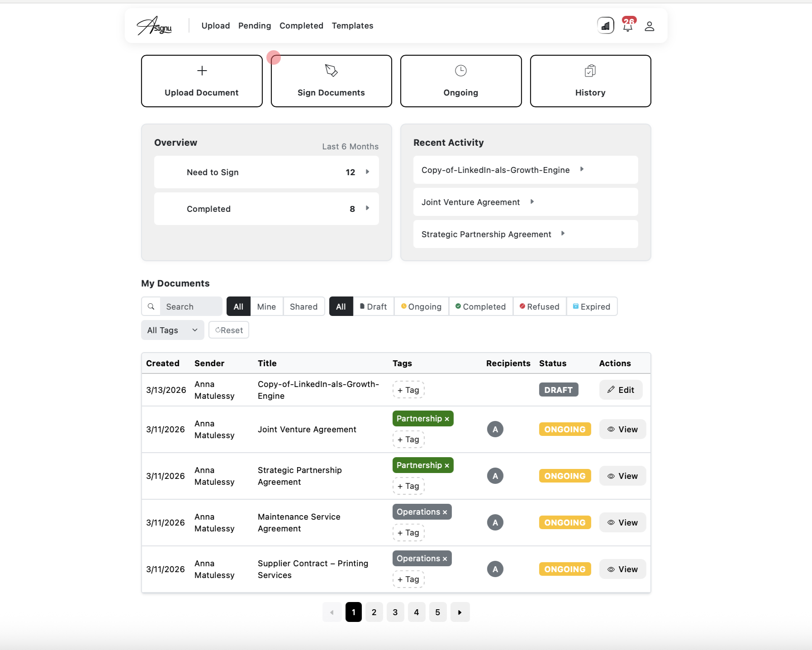Go to the Pending menu item

pyautogui.click(x=255, y=26)
